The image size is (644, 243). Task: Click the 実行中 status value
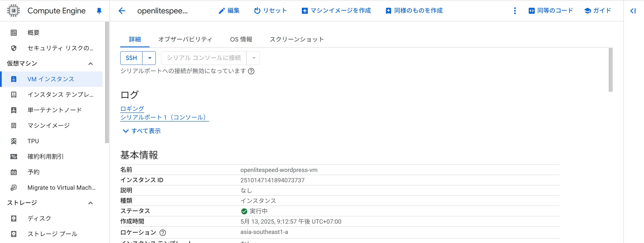point(254,211)
